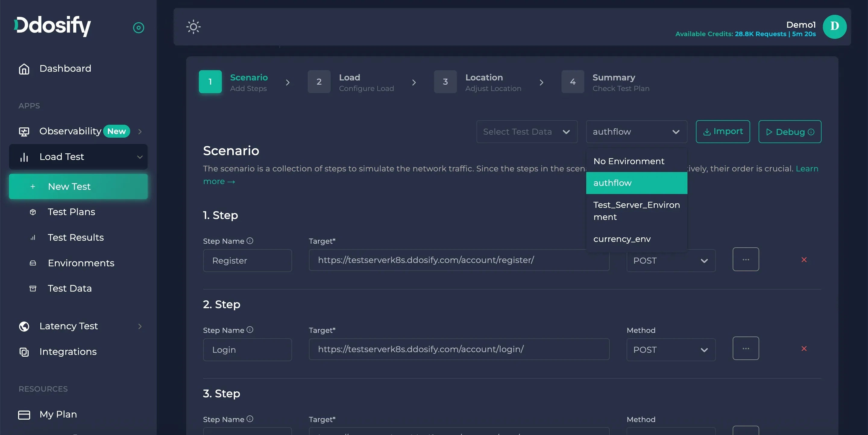Go to Load step 2 in wizard
The width and height of the screenshot is (868, 435).
[319, 82]
